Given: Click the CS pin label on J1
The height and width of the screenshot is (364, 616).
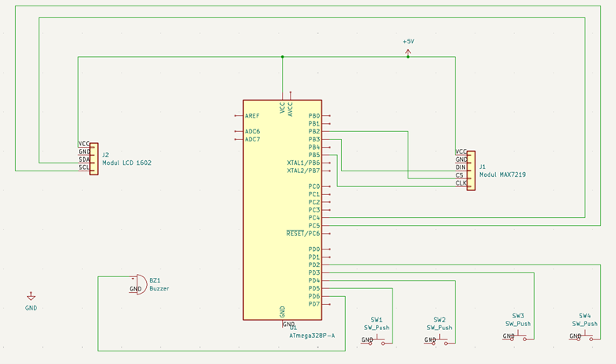Looking at the screenshot, I should (x=460, y=175).
